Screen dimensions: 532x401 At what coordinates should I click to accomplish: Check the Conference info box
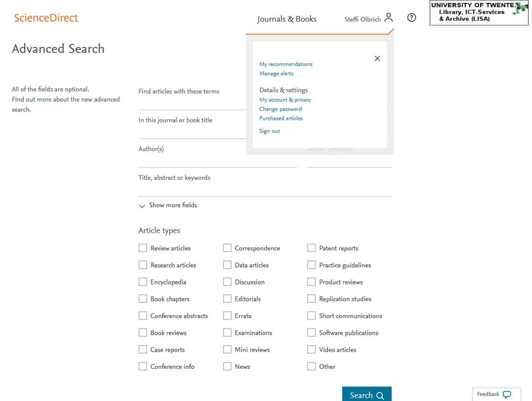(x=143, y=366)
